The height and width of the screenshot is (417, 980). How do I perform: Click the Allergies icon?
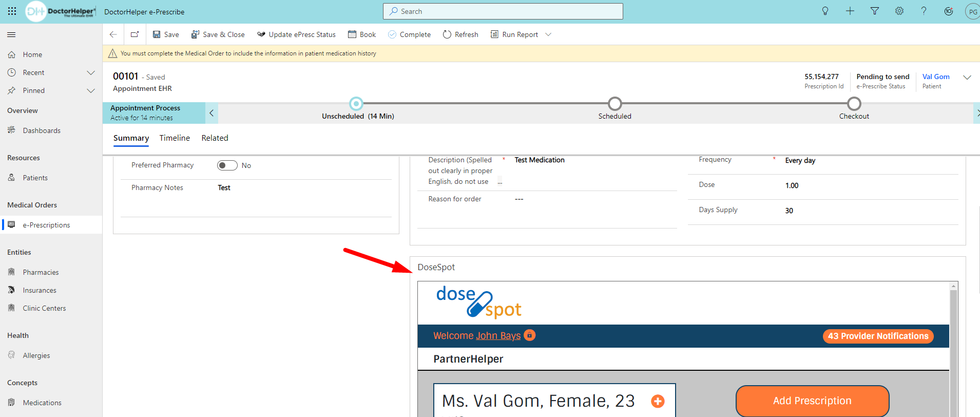click(11, 355)
